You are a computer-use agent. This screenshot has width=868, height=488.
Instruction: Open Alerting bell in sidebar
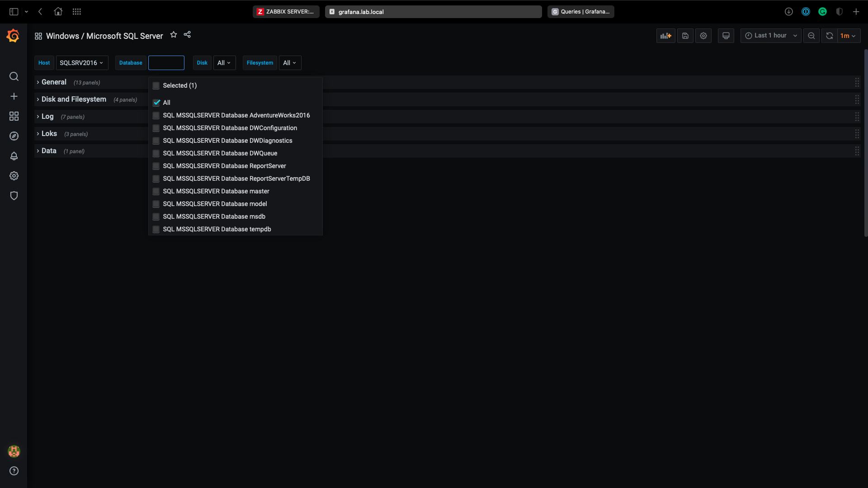pos(14,156)
